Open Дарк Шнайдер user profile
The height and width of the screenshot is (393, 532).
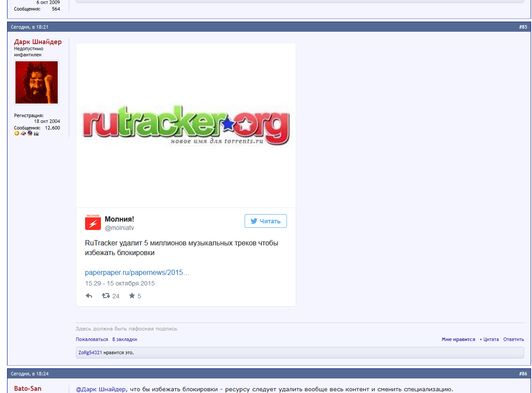point(38,42)
